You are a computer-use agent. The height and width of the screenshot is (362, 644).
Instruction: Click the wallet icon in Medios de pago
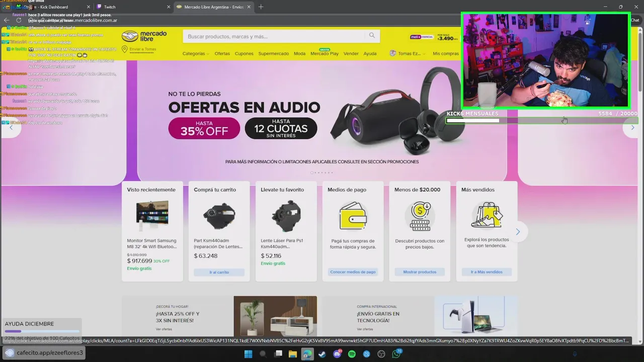(353, 215)
